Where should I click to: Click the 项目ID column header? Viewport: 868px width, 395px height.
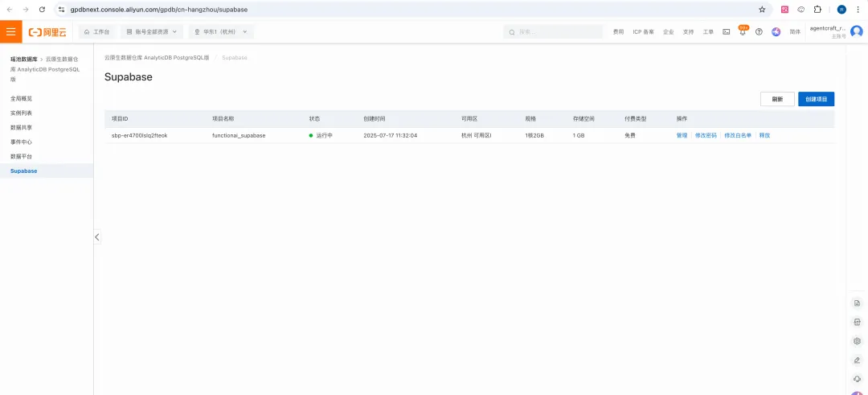coord(120,119)
